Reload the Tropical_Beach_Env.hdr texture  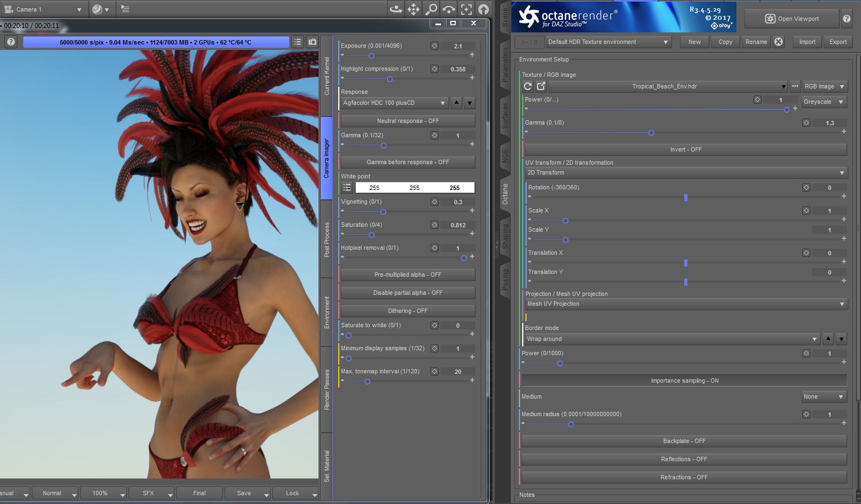[x=528, y=86]
